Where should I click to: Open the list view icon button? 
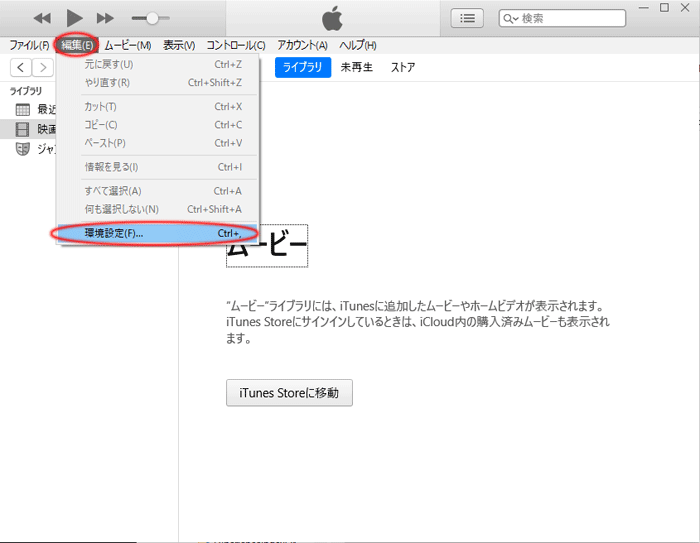click(467, 18)
